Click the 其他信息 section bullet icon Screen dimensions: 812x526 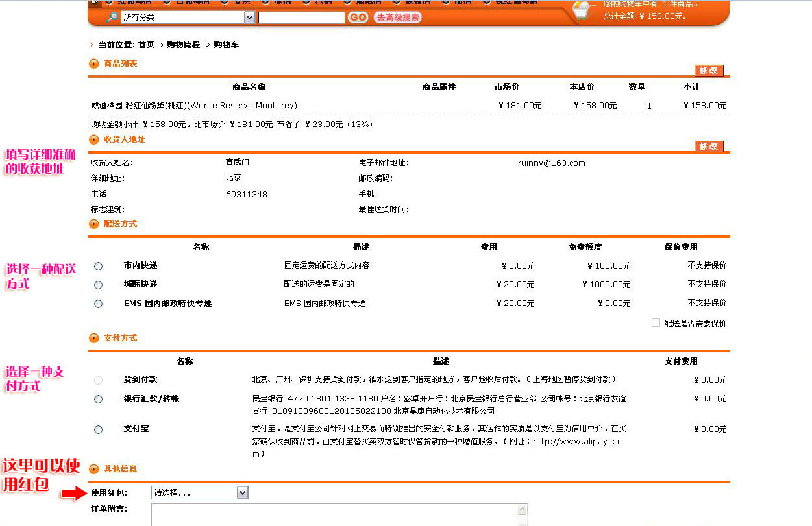point(94,469)
